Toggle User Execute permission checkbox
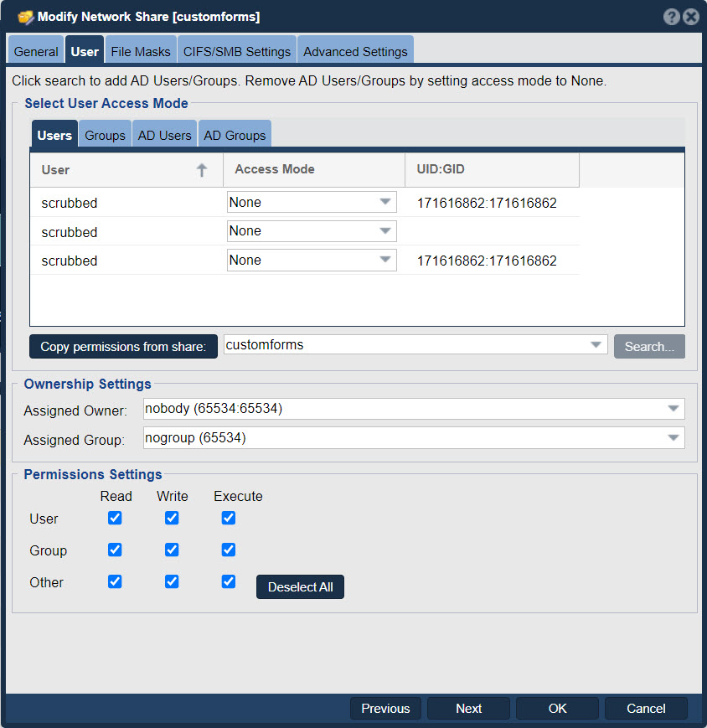Screen dimensions: 707x728 tap(229, 518)
